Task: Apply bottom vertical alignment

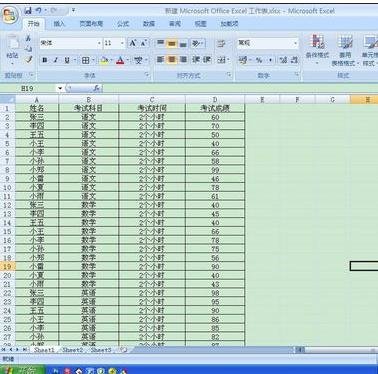Action: [183, 43]
